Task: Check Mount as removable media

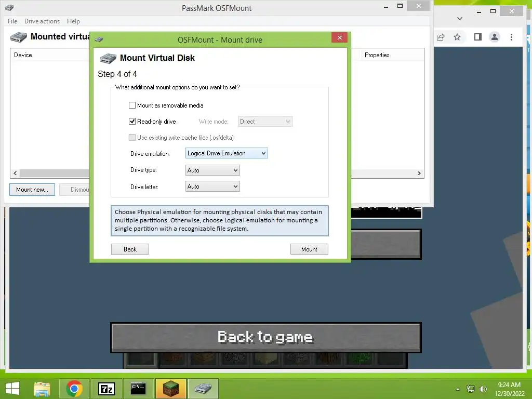Action: tap(132, 105)
